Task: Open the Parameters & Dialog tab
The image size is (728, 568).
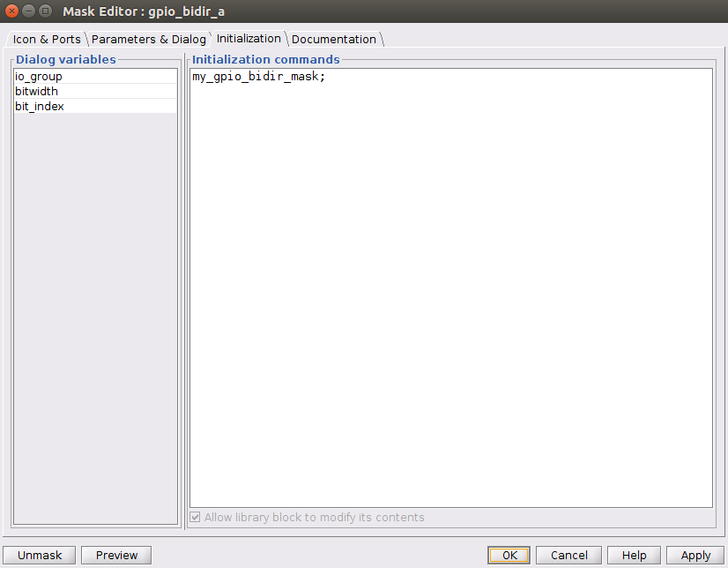Action: click(x=149, y=39)
